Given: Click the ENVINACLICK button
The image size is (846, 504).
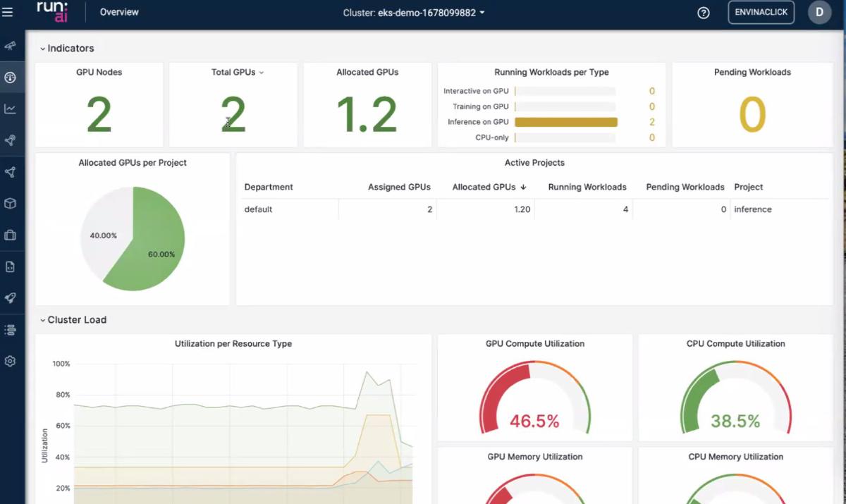Looking at the screenshot, I should [x=761, y=12].
